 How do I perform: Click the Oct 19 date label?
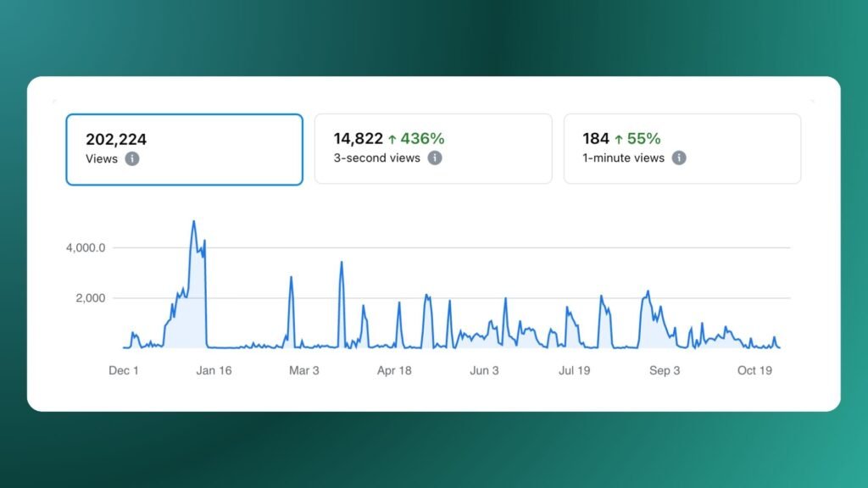pyautogui.click(x=754, y=370)
